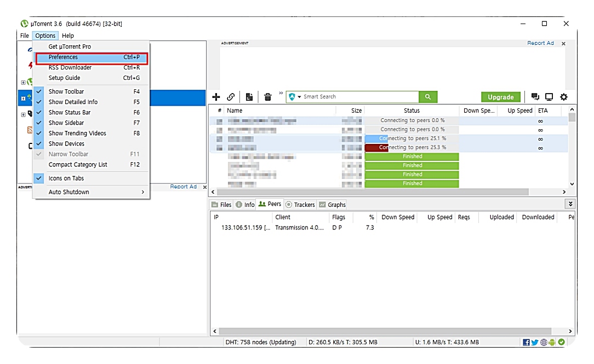Viewport: 594px width, 364px height.
Task: Open the File menu
Action: (25, 36)
